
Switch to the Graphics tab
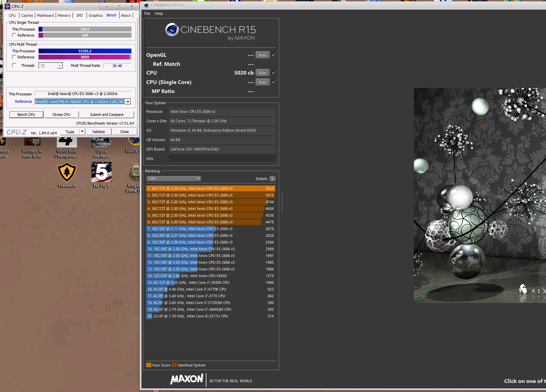coord(95,15)
